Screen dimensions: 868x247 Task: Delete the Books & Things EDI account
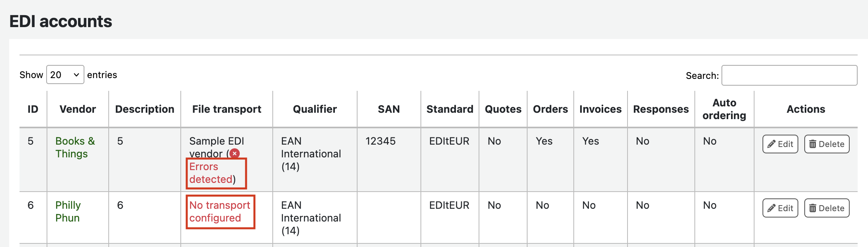pyautogui.click(x=827, y=144)
